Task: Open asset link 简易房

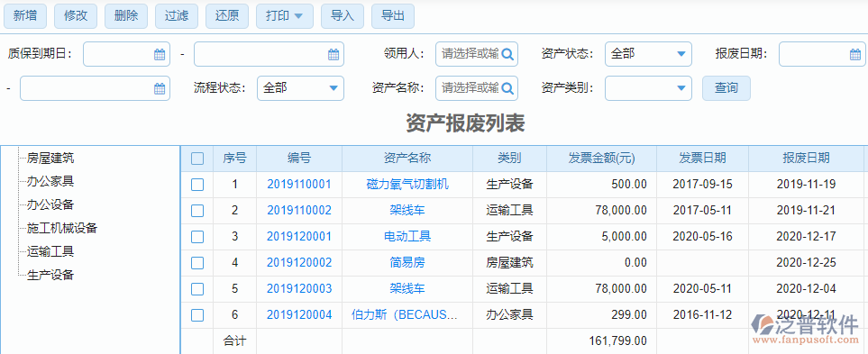Action: pos(407,263)
